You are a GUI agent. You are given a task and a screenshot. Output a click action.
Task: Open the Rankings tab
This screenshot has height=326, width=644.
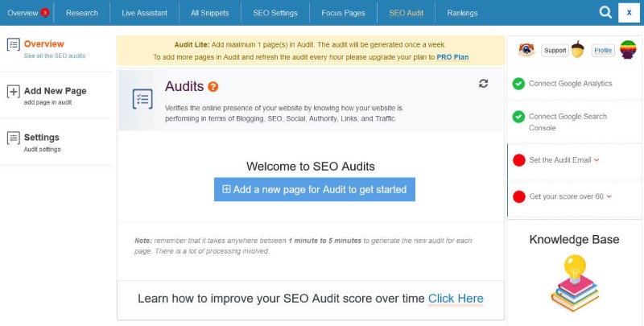(462, 13)
